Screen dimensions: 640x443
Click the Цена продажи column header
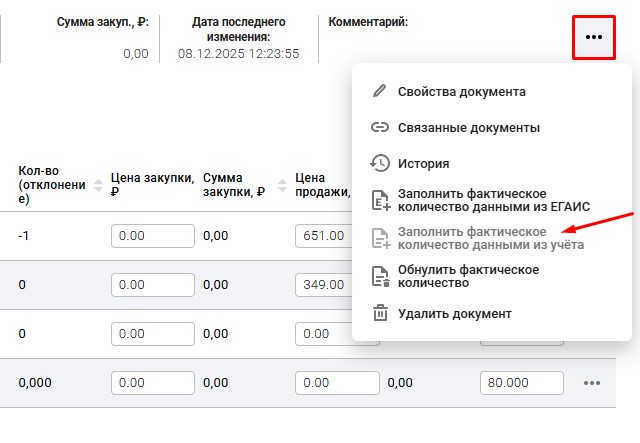pos(323,185)
